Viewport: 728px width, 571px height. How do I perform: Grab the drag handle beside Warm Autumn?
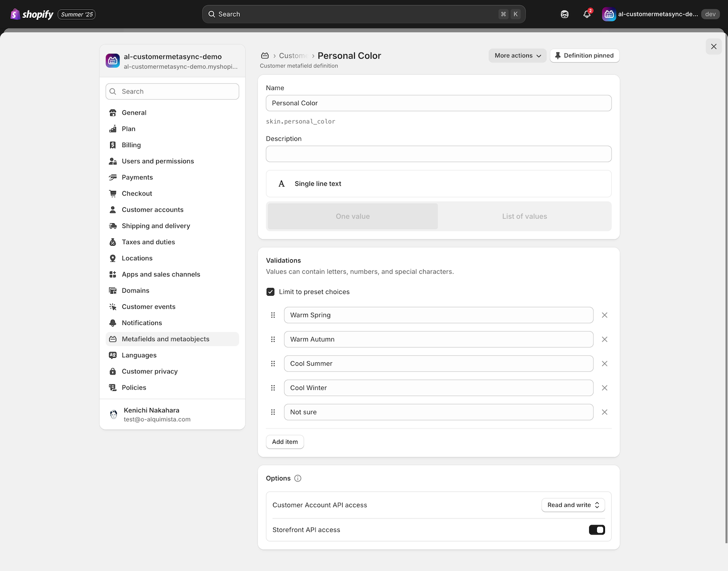pos(273,340)
